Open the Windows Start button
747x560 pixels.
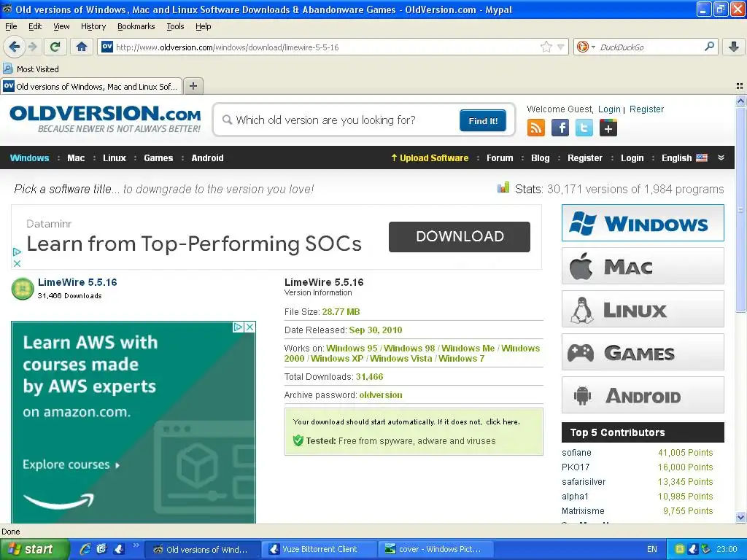pos(34,549)
